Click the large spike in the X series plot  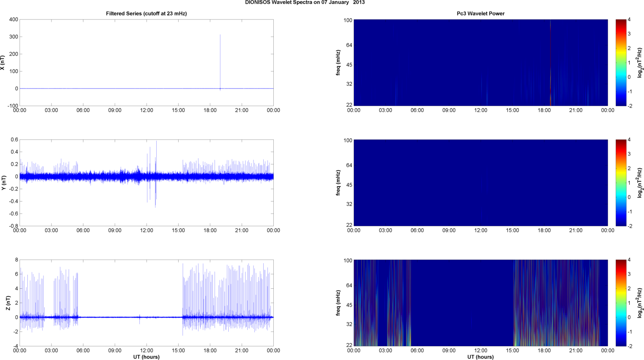pyautogui.click(x=220, y=62)
